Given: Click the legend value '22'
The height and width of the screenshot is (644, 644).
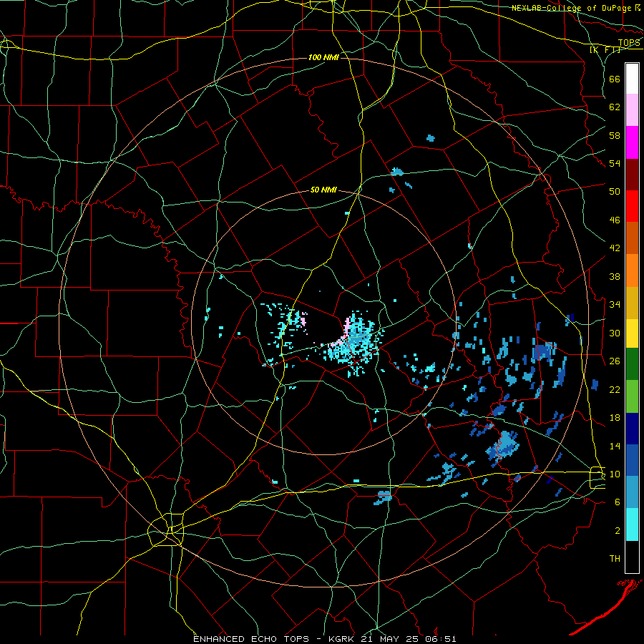Looking at the screenshot, I should click(615, 389).
